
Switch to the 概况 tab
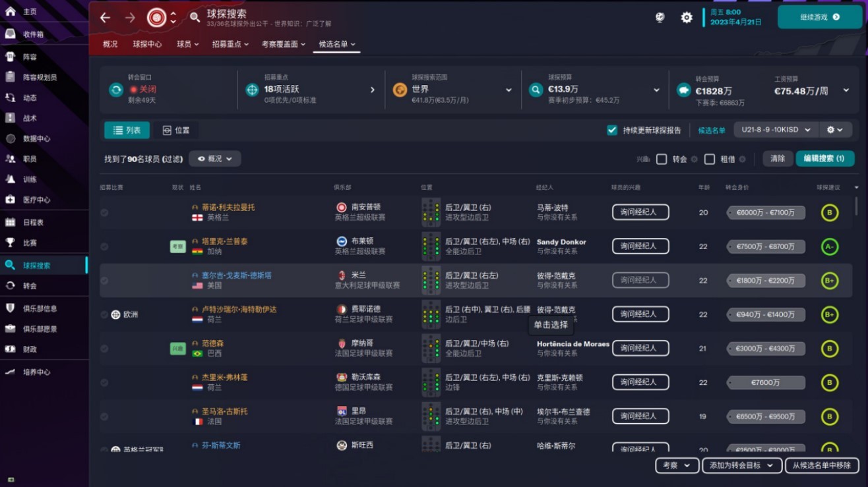[x=110, y=44]
